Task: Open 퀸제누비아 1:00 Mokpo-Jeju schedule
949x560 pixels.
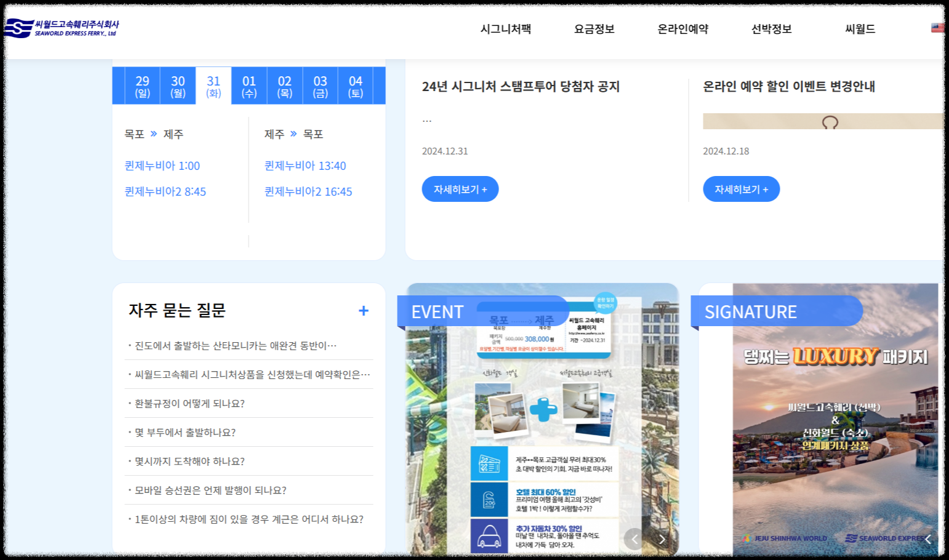Action: pyautogui.click(x=162, y=166)
